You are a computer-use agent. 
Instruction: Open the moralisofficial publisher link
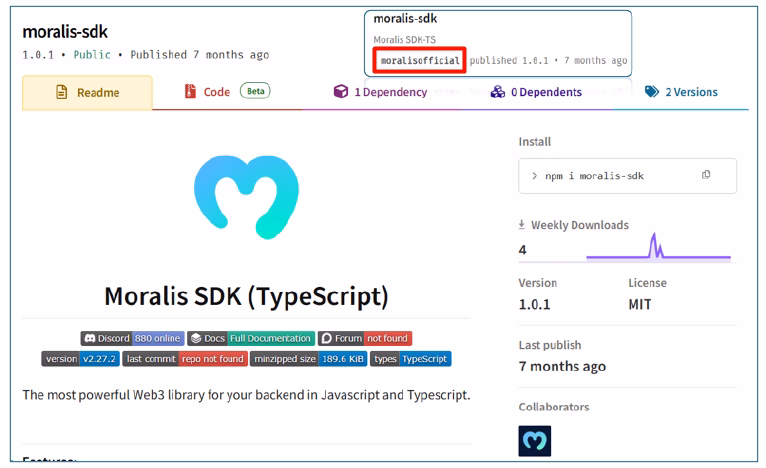tap(420, 61)
